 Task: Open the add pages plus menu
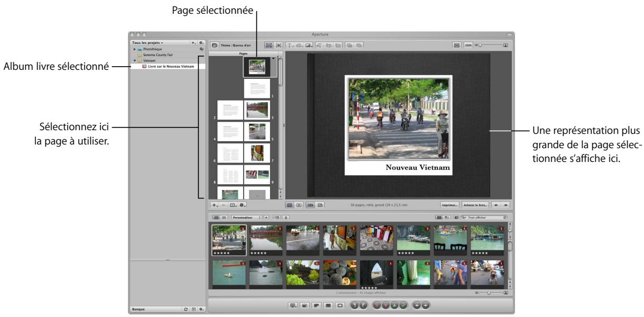215,204
